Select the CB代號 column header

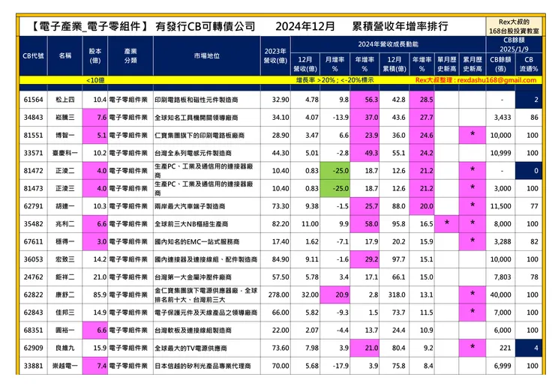[33, 56]
